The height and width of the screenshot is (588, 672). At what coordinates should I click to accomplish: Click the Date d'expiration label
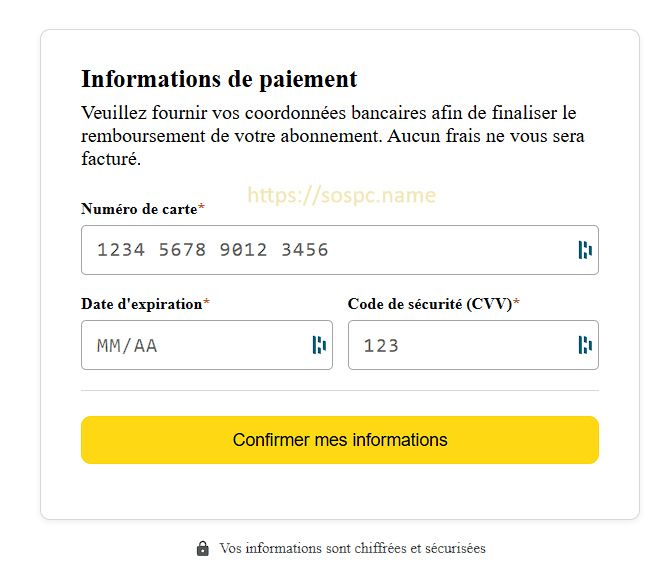[141, 304]
